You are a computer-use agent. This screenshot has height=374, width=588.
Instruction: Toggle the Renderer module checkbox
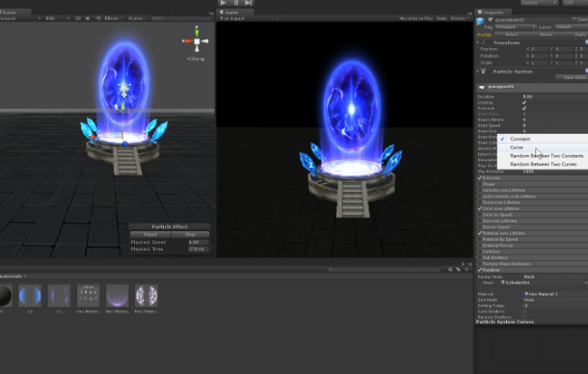click(480, 270)
